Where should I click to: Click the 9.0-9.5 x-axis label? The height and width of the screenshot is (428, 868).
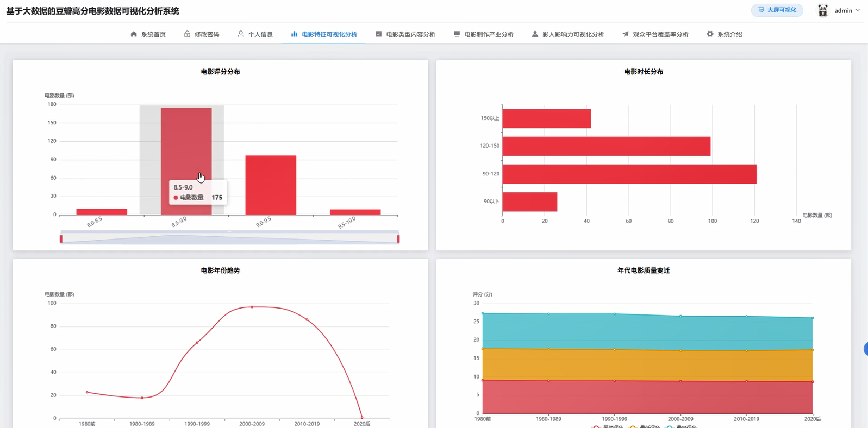(x=264, y=222)
